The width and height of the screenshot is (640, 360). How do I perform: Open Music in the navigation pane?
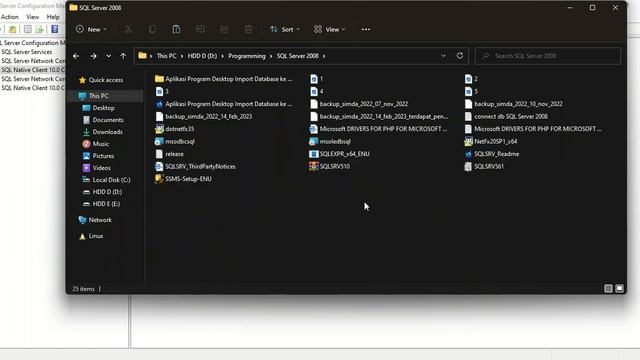tap(100, 144)
